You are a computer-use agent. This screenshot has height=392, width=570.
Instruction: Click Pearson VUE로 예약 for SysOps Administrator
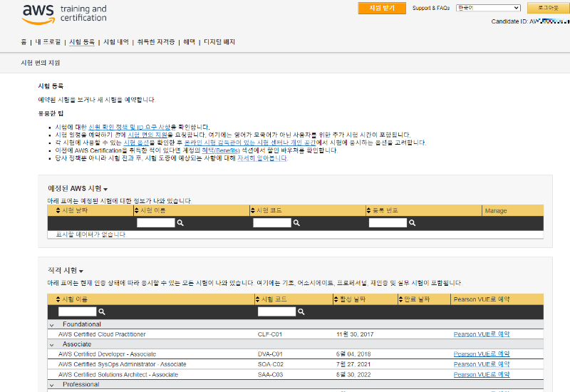(x=482, y=364)
